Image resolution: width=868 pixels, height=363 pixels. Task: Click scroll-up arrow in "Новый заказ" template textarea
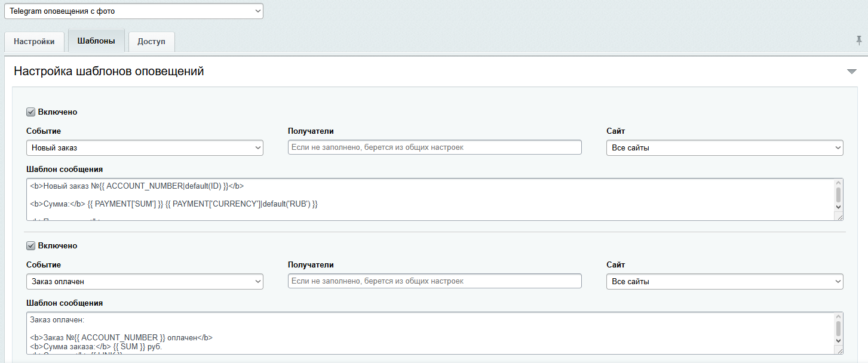838,183
